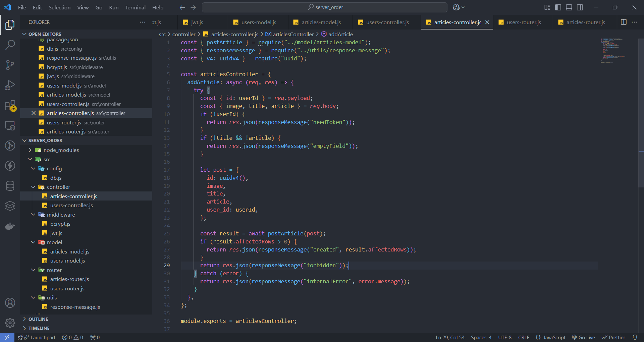
Task: Toggle the secondary side bar layout button
Action: (x=580, y=7)
